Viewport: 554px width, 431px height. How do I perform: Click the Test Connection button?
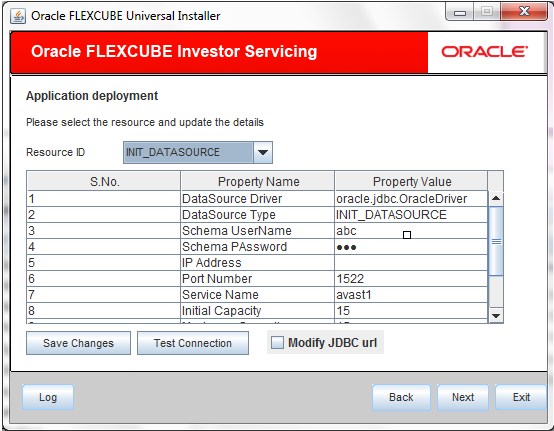tap(193, 343)
